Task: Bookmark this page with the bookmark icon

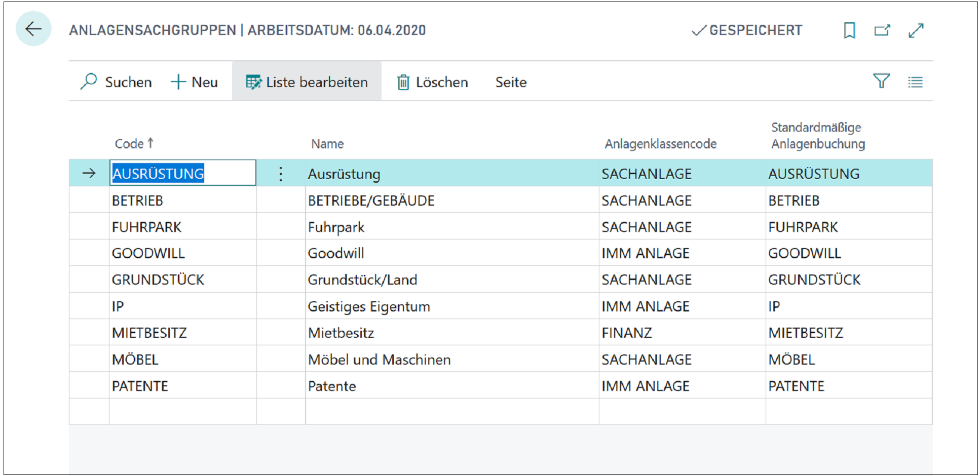Action: [849, 30]
